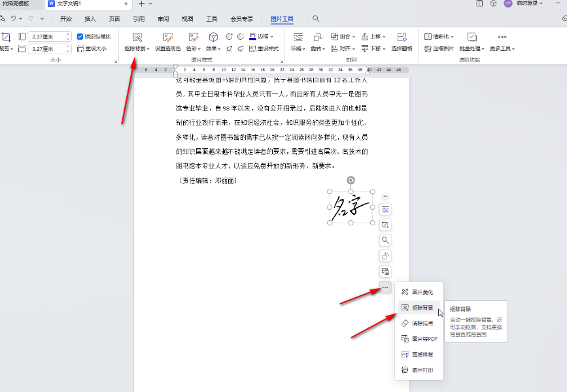567x392 pixels.
Task: Click floating crop icon beside image
Action: [385, 225]
